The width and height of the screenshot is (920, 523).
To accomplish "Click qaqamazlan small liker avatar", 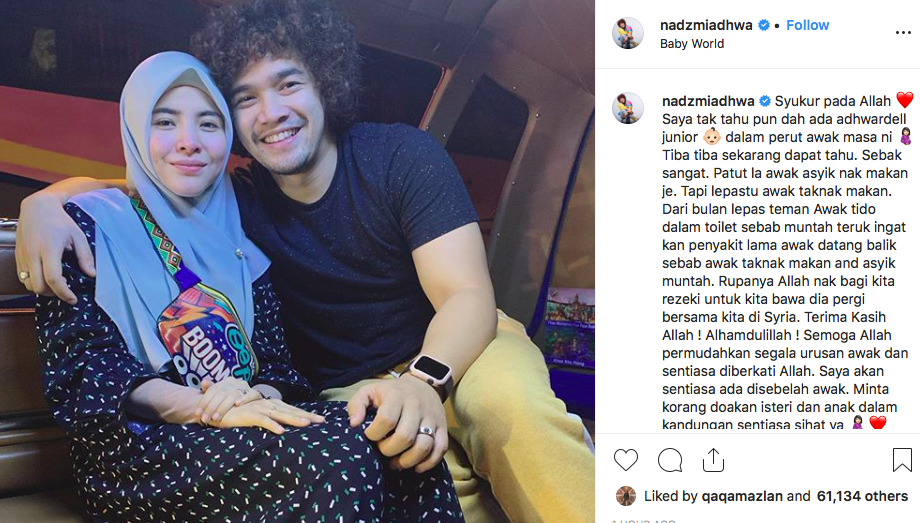I will pos(625,496).
